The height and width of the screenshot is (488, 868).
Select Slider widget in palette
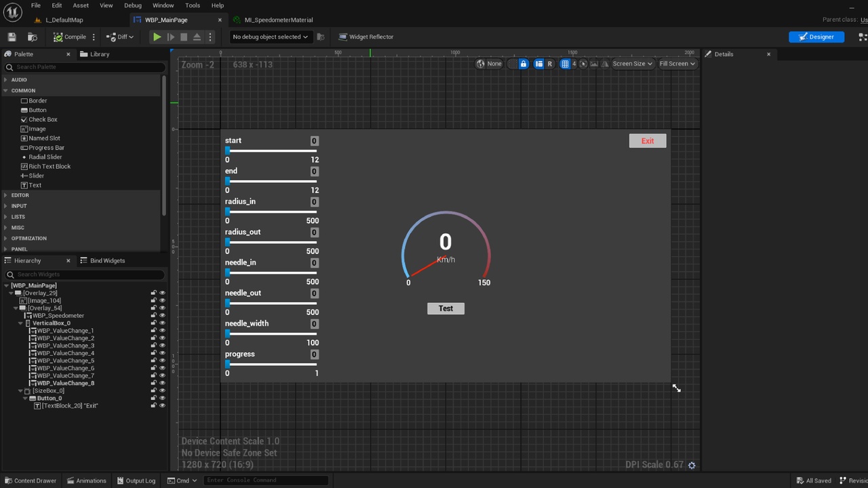pyautogui.click(x=32, y=176)
